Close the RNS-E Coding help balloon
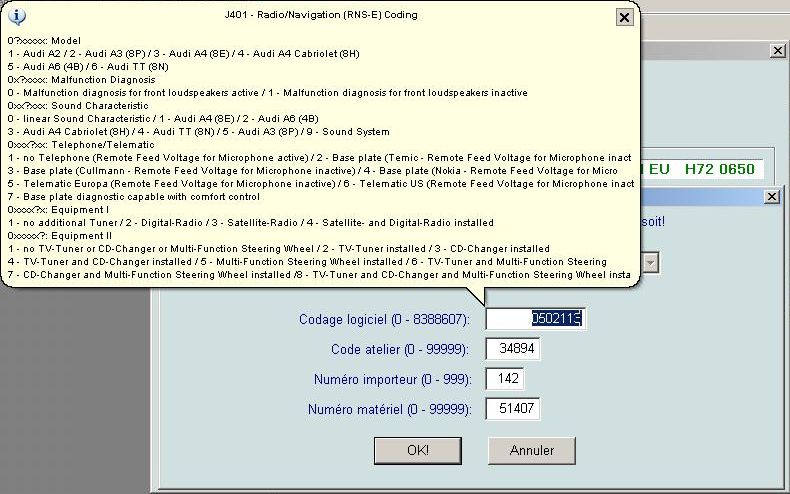 (x=624, y=17)
